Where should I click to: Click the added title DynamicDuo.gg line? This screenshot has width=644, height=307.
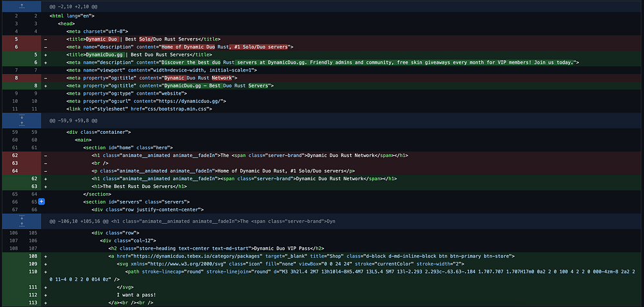click(139, 55)
